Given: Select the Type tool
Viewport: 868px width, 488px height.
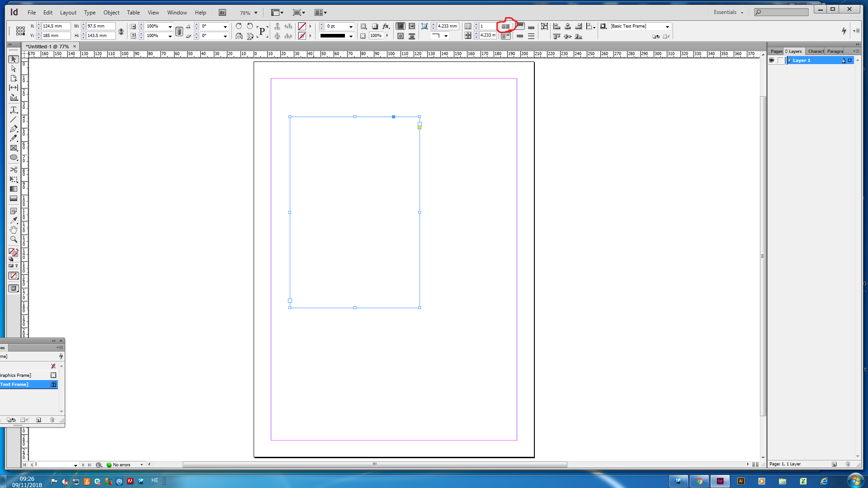Looking at the screenshot, I should (14, 110).
